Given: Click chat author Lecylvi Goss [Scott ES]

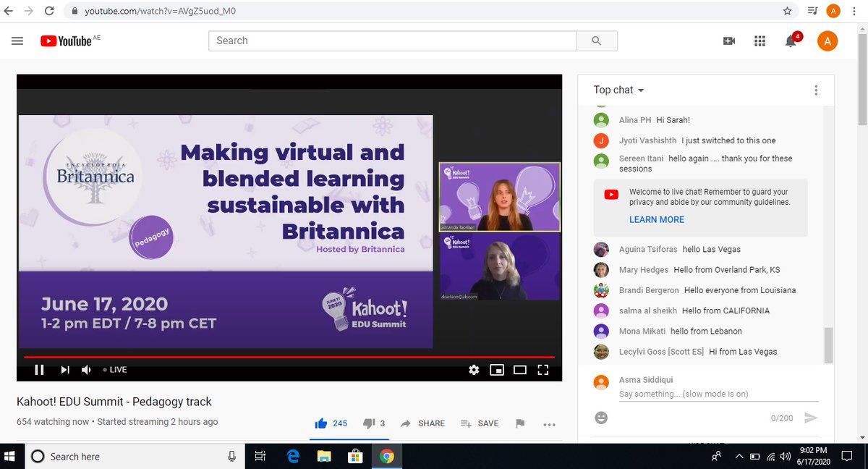Looking at the screenshot, I should tap(662, 352).
